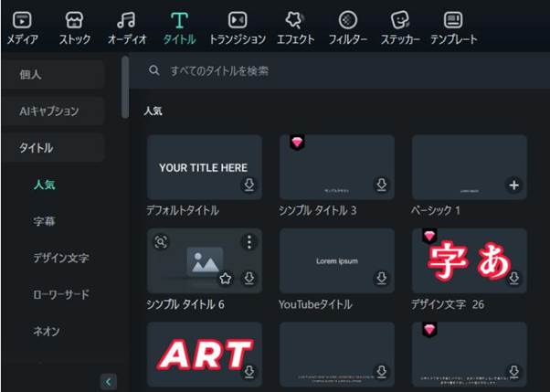This screenshot has width=550, height=392.
Task: Select 字幕 in the sidebar
Action: click(44, 221)
